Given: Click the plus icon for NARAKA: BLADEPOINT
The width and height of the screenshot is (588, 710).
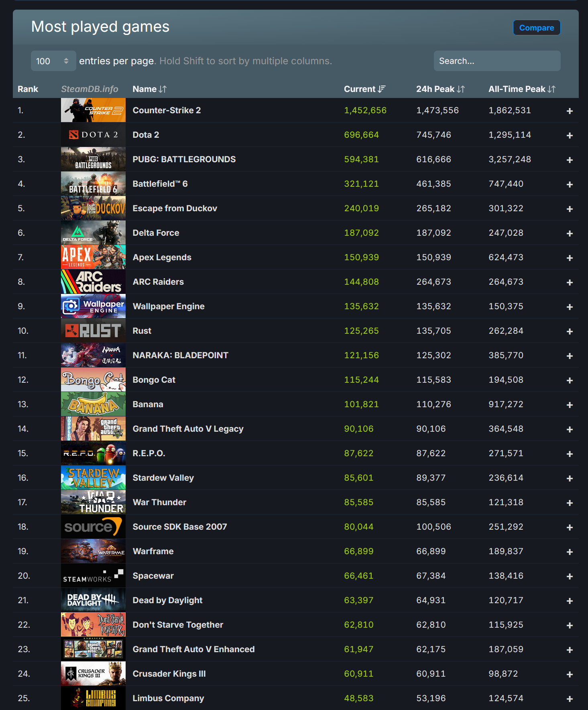Looking at the screenshot, I should point(570,356).
